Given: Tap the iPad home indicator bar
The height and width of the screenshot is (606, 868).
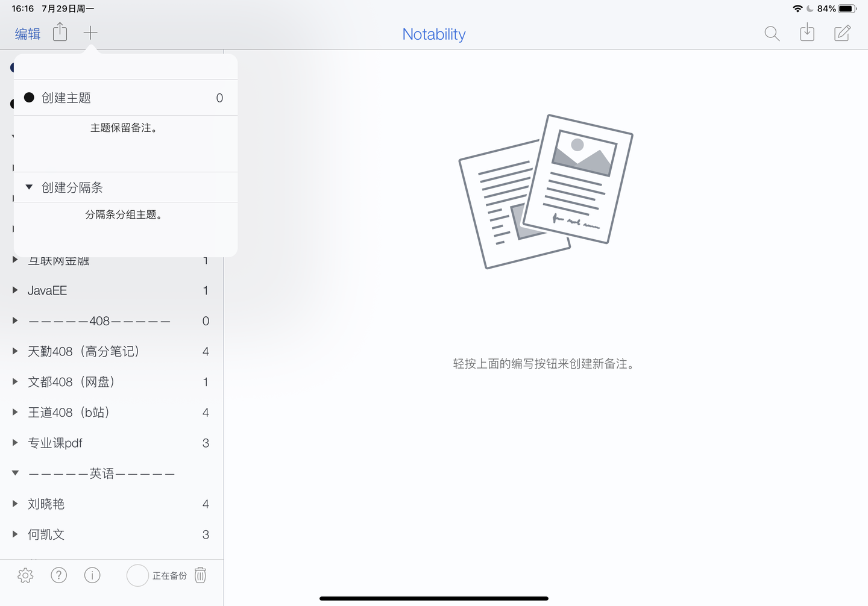Looking at the screenshot, I should [434, 598].
